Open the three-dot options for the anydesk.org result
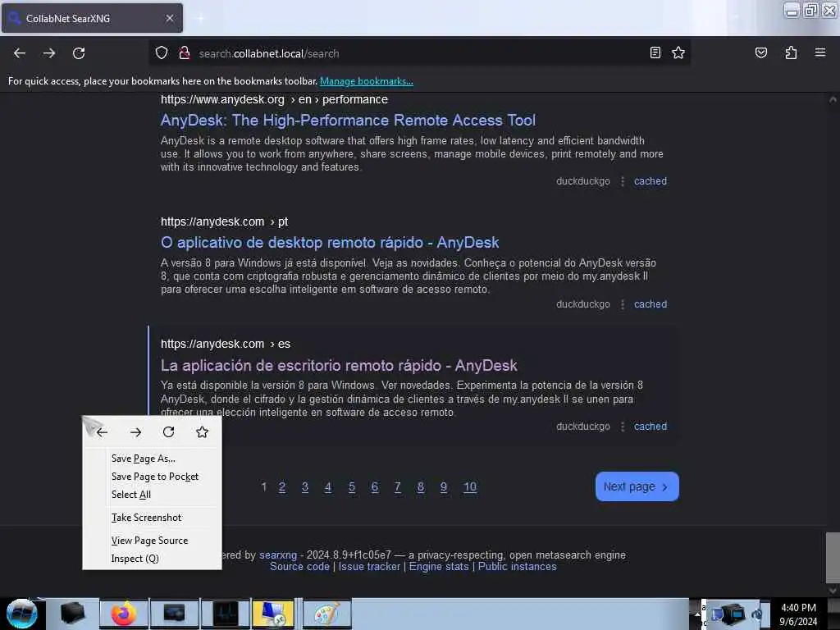The height and width of the screenshot is (630, 840). click(622, 181)
